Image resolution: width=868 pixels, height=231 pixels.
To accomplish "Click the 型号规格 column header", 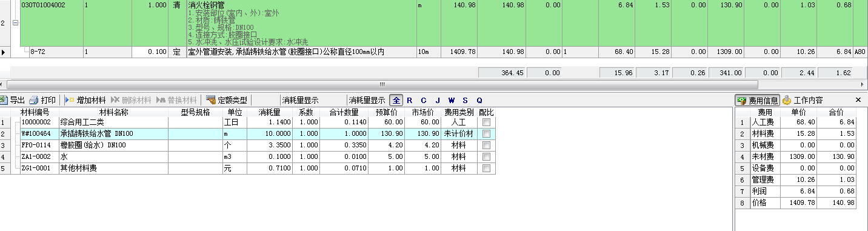I will [x=195, y=113].
